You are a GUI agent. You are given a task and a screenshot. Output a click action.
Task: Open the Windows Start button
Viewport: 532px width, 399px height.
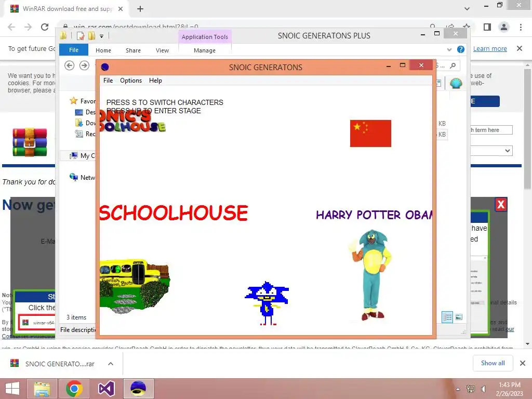click(x=12, y=389)
